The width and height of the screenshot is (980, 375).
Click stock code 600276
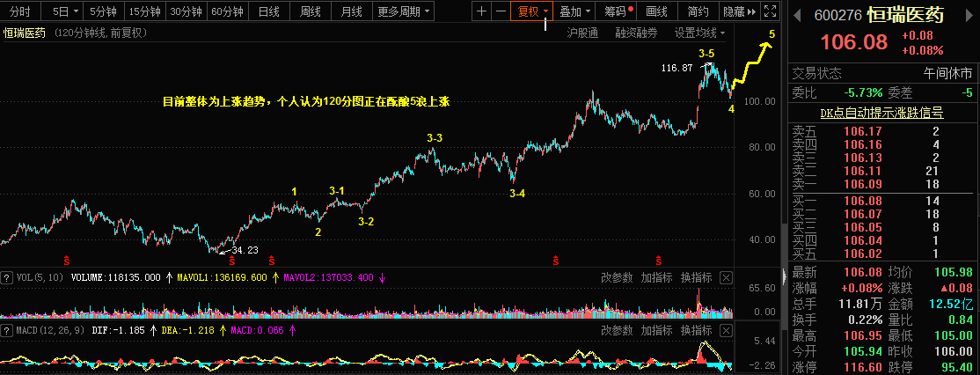click(837, 16)
